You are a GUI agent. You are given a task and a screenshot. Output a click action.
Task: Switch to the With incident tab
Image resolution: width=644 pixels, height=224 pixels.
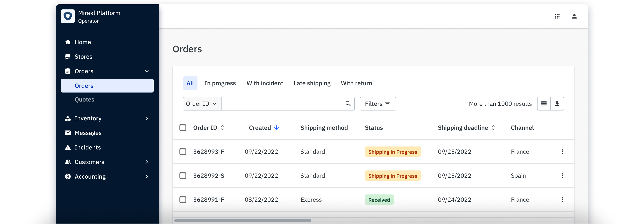coord(264,83)
